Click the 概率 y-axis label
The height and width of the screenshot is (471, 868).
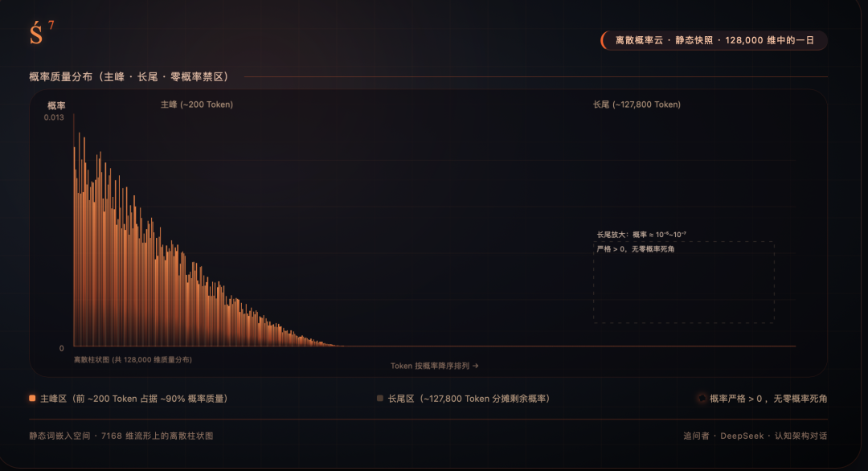point(56,106)
